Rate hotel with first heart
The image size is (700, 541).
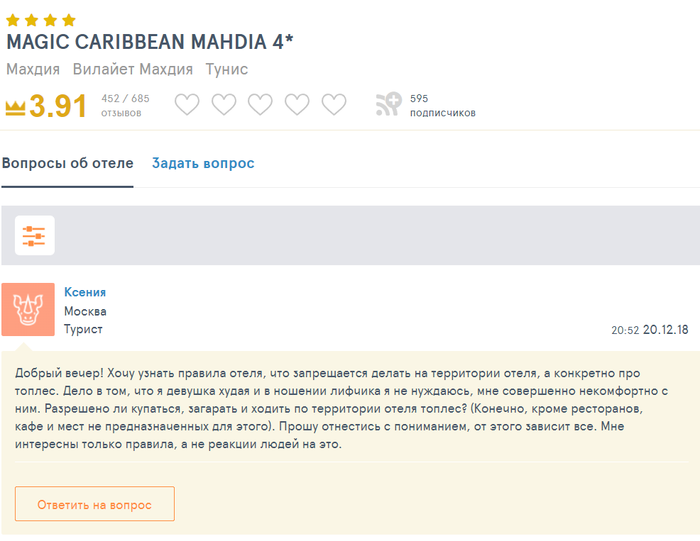187,104
